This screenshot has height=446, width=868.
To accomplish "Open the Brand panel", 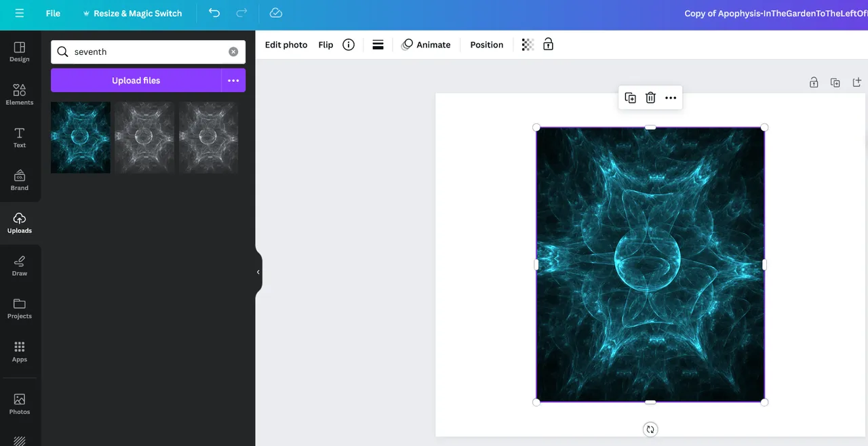I will [20, 180].
